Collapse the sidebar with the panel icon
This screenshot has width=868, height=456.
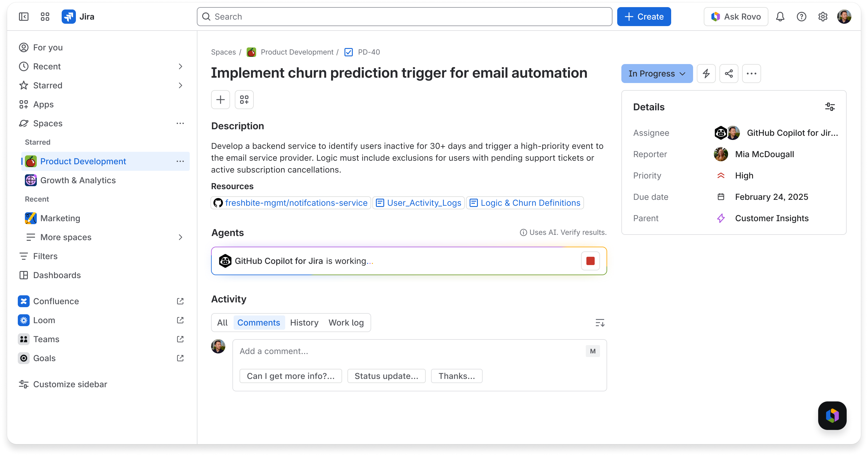click(24, 17)
